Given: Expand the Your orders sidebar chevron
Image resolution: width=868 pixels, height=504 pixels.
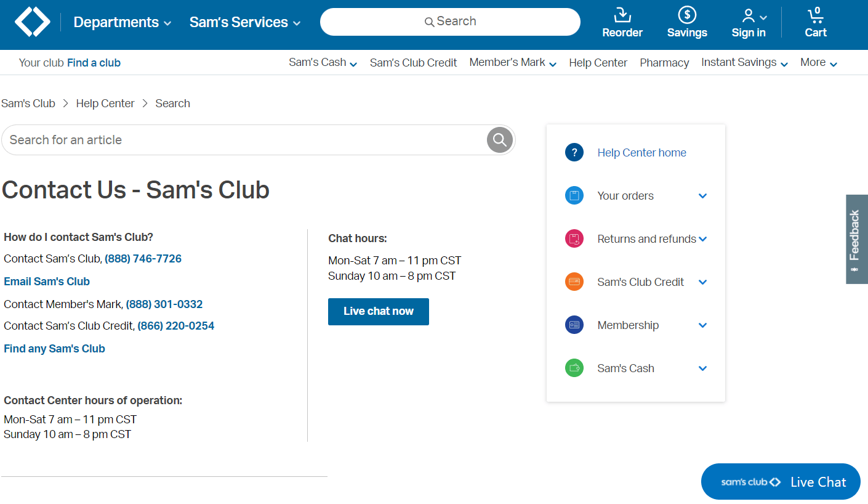Looking at the screenshot, I should click(x=703, y=196).
